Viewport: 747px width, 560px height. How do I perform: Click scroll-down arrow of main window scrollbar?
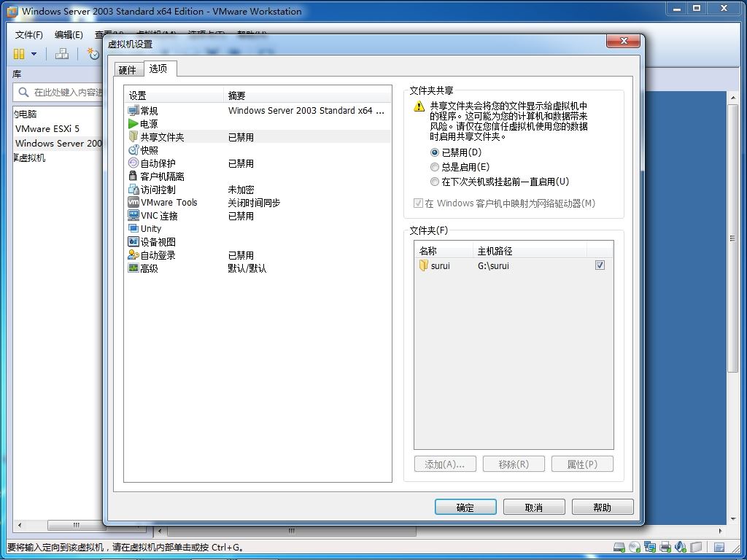pos(732,519)
